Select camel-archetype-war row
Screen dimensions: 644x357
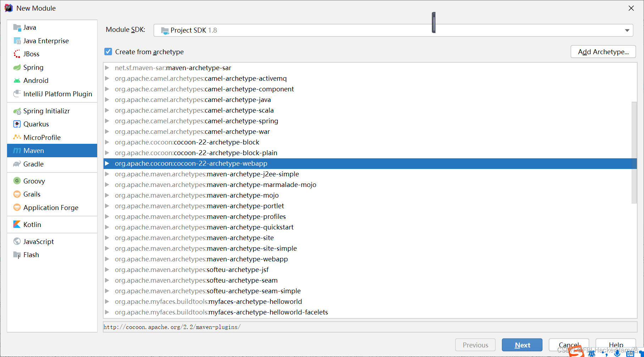click(370, 131)
